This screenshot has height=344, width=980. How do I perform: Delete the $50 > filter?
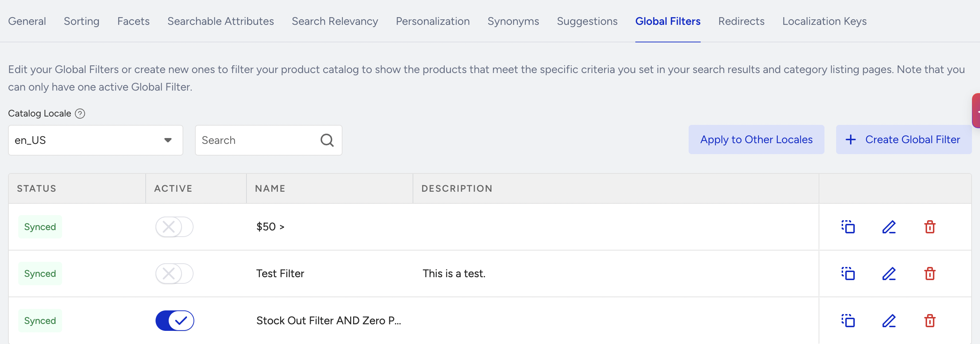coord(930,227)
